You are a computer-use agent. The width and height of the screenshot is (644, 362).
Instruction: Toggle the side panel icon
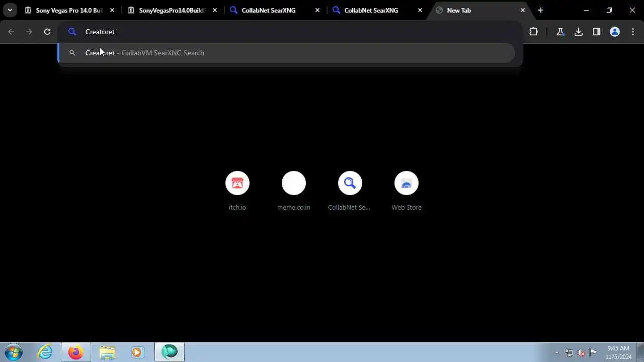coord(597,32)
